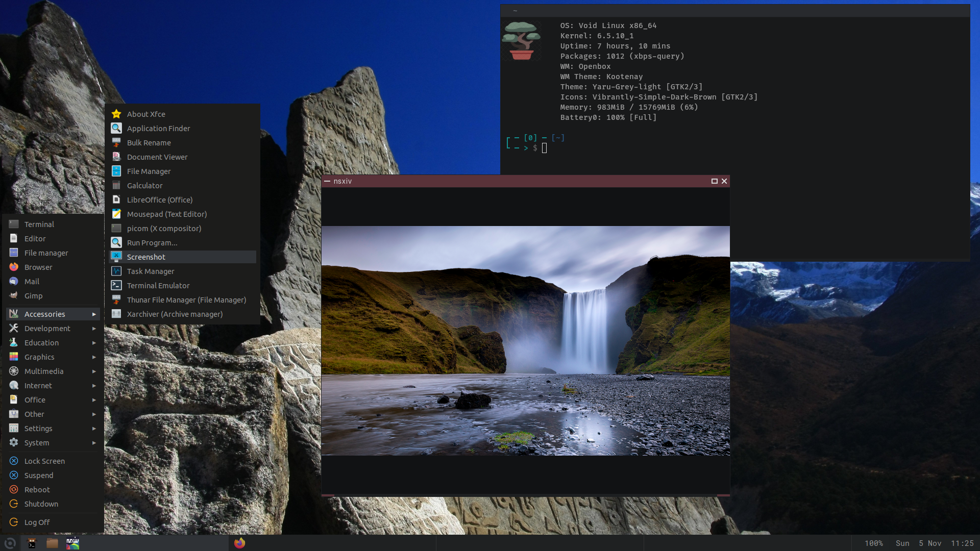Screen dimensions: 980x551
Task: Open Document Viewer from Accessories
Action: tap(183, 157)
